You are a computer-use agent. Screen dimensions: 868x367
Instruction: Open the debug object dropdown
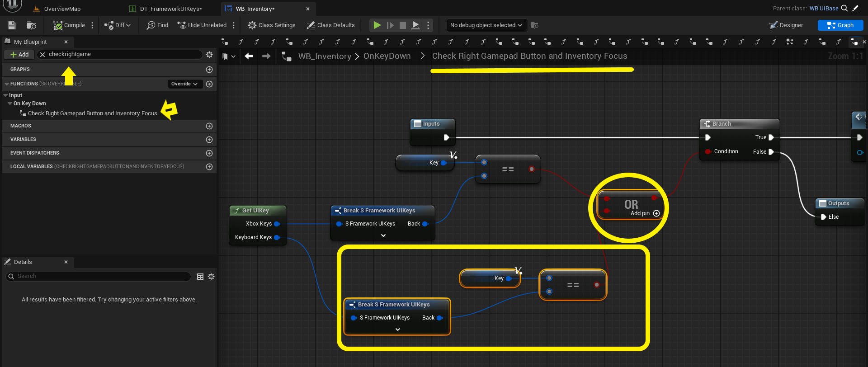click(486, 25)
